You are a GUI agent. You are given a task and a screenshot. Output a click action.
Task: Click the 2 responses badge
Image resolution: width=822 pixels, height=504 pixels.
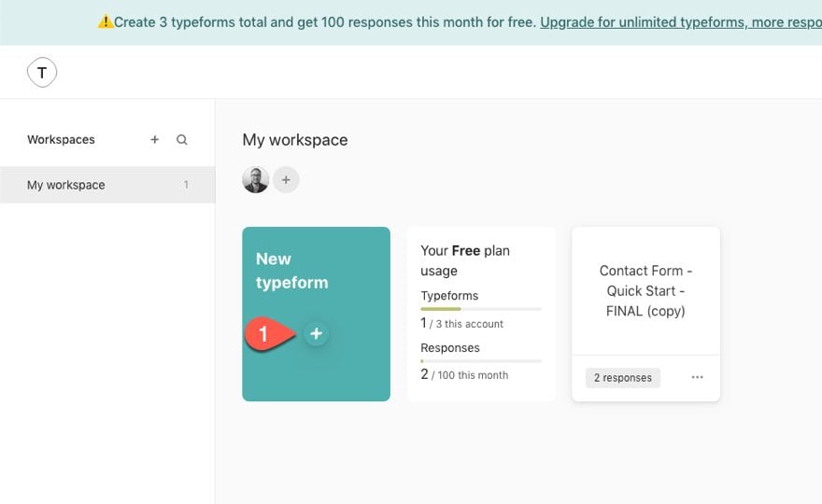click(x=623, y=378)
